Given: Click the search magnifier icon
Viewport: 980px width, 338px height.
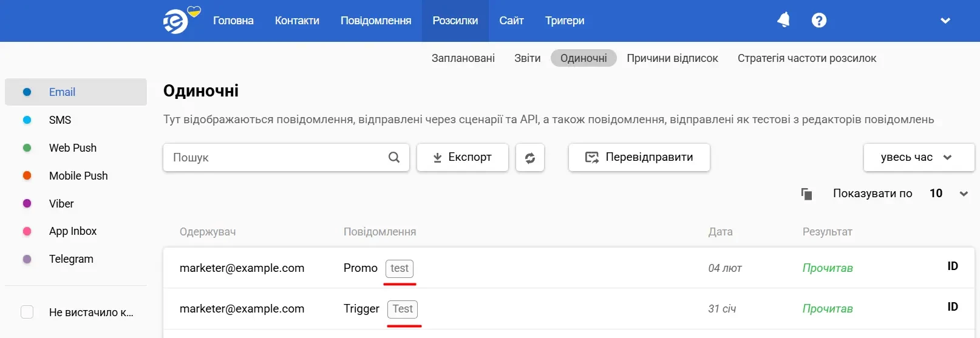Looking at the screenshot, I should [x=394, y=157].
